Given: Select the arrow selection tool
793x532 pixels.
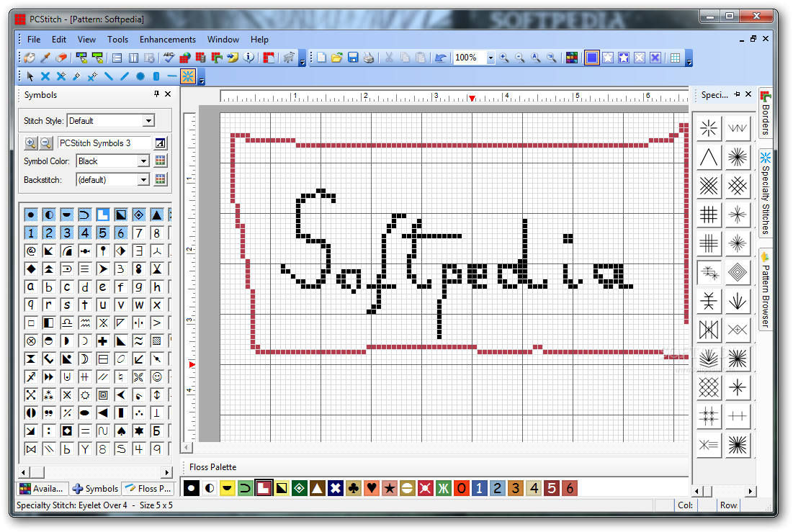Looking at the screenshot, I should point(30,76).
